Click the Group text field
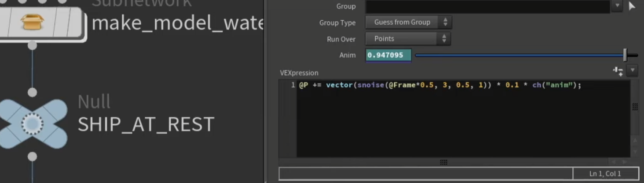The width and height of the screenshot is (644, 183). click(487, 6)
